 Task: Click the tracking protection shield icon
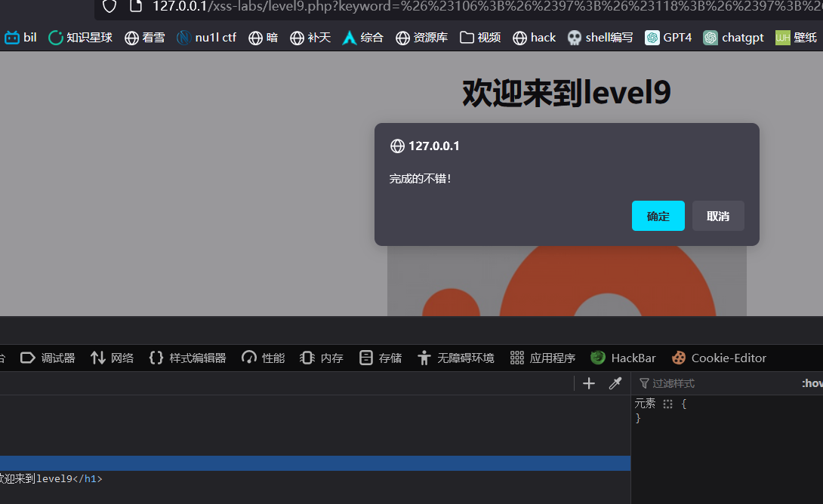[109, 7]
